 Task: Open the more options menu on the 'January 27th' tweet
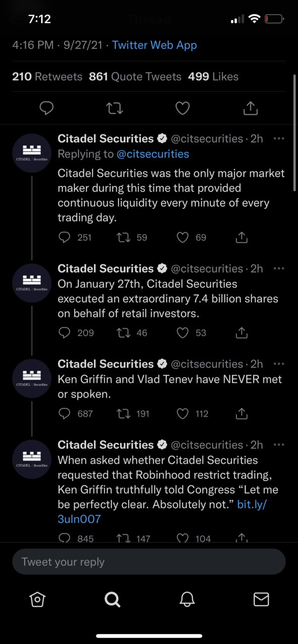tap(278, 268)
